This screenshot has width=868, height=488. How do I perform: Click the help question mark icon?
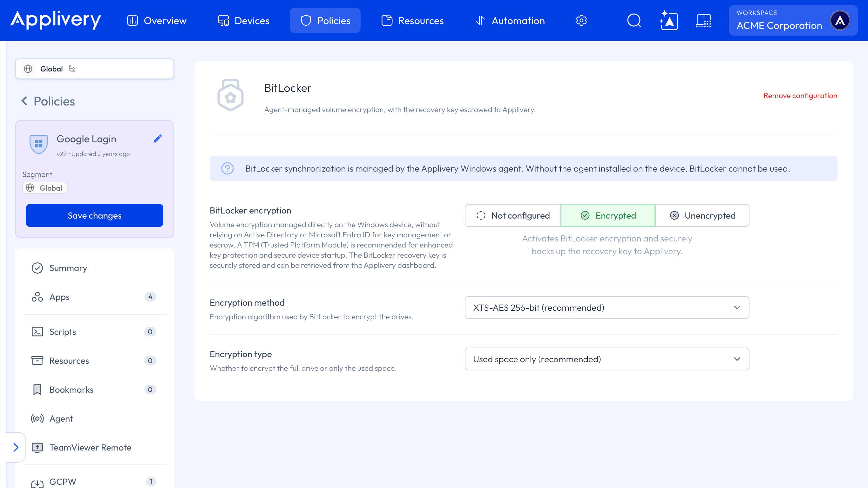(x=227, y=168)
